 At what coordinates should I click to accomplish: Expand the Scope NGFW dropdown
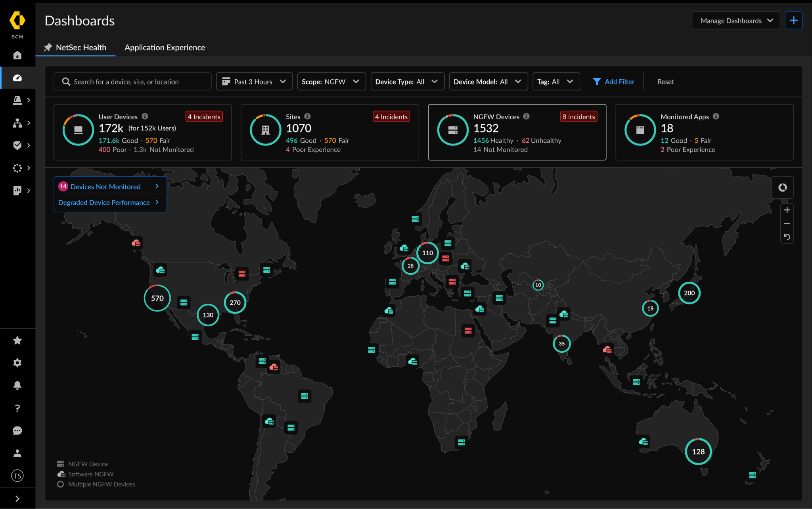coord(331,82)
